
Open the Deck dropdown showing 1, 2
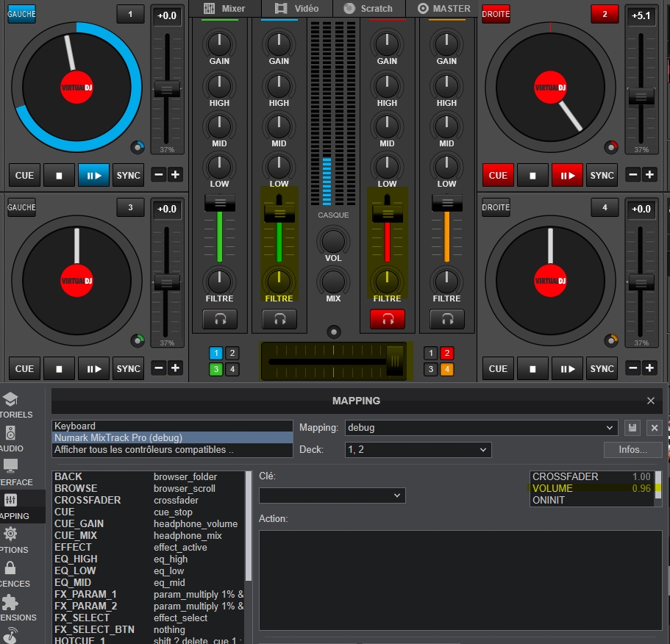click(x=418, y=450)
